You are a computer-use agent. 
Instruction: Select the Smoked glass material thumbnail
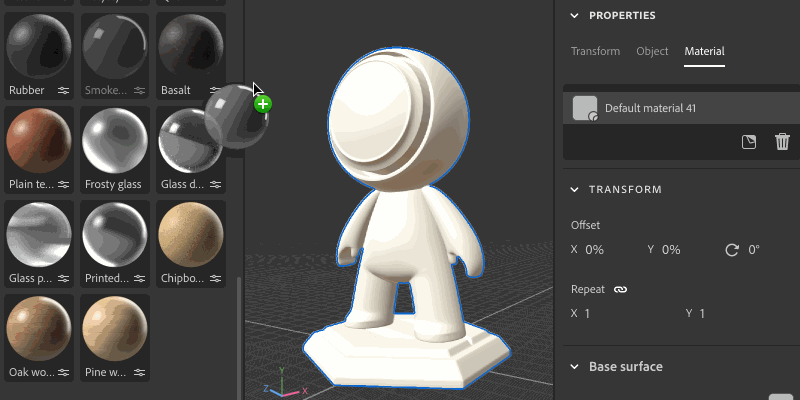(x=115, y=46)
